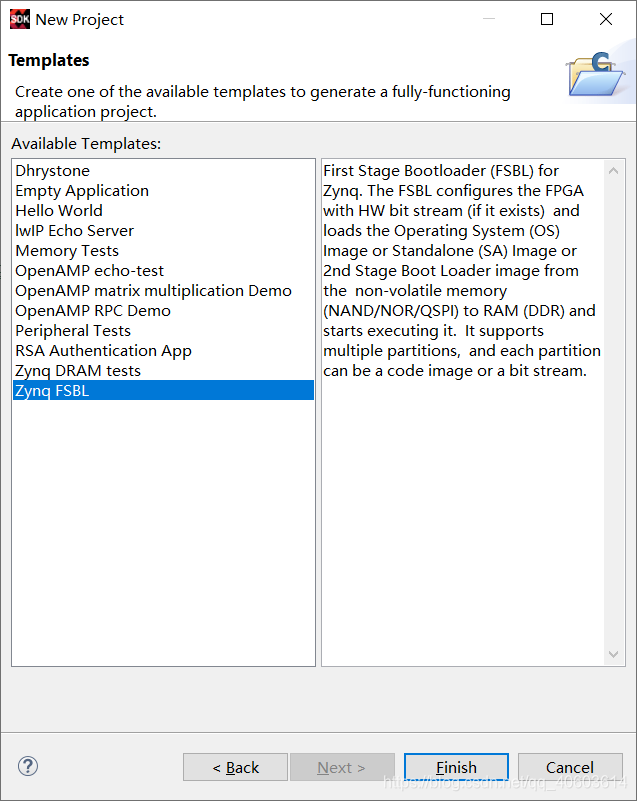This screenshot has height=801, width=637.
Task: Minimize the New Project dialog
Action: 489,19
